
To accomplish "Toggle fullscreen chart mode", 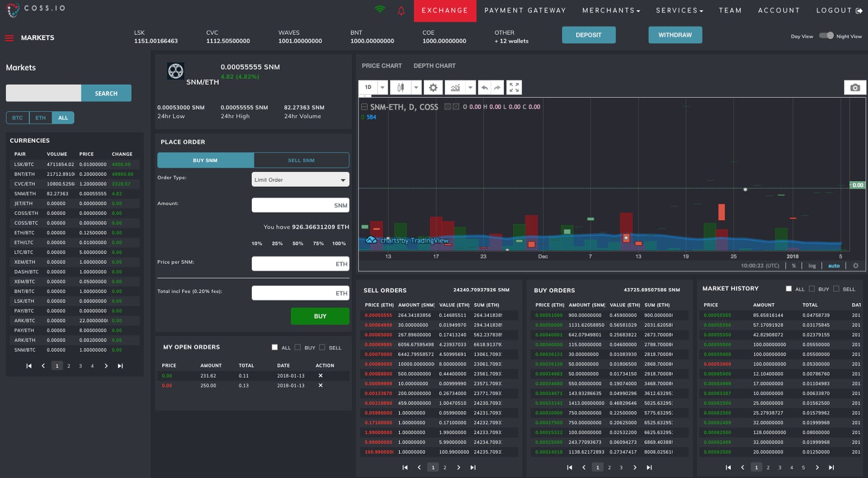I will [x=514, y=87].
